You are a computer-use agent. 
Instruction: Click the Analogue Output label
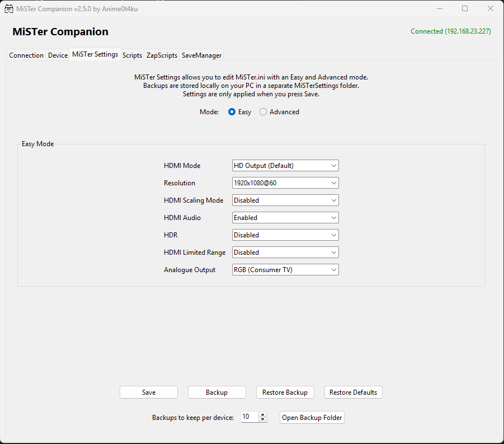click(x=190, y=270)
